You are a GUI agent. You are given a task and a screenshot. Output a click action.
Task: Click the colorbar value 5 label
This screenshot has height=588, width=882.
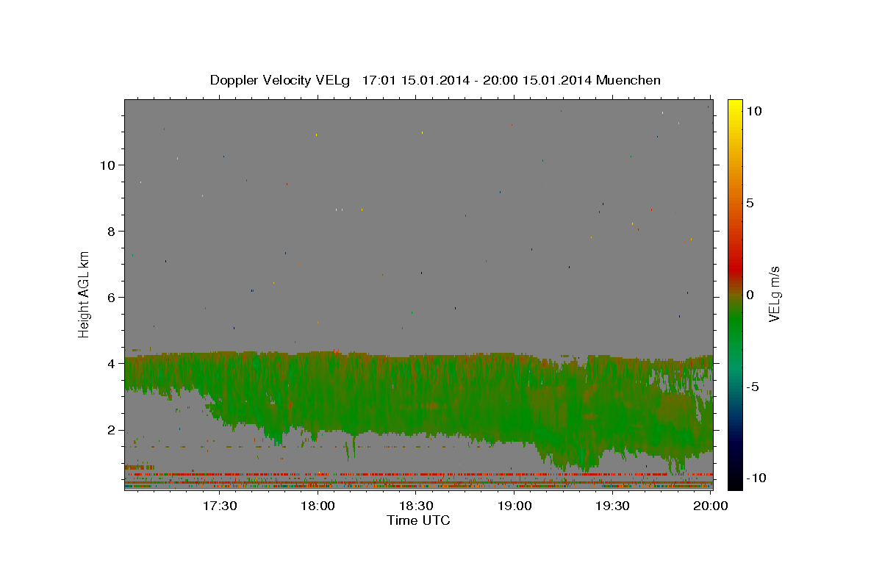(750, 203)
